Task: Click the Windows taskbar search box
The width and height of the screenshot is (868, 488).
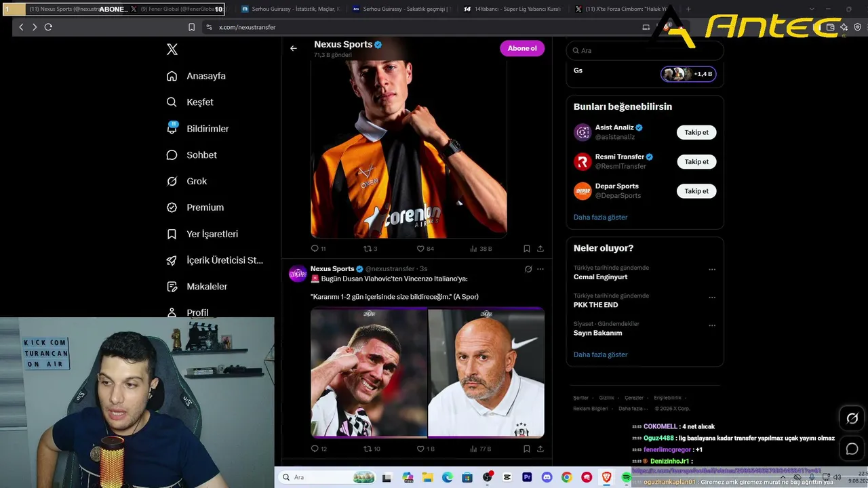Action: point(328,478)
